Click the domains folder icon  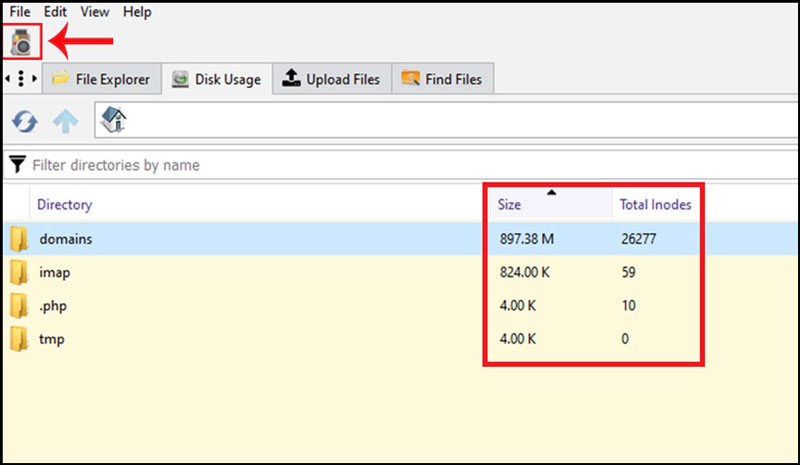[x=19, y=239]
